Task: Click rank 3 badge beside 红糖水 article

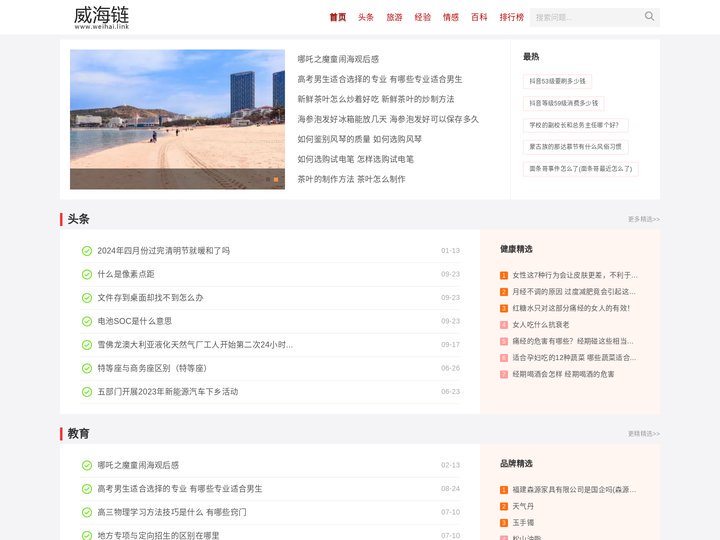Action: (x=504, y=309)
